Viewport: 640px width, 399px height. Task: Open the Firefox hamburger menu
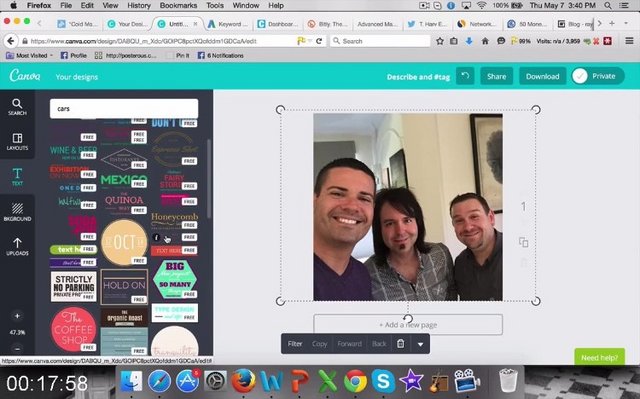click(x=629, y=41)
